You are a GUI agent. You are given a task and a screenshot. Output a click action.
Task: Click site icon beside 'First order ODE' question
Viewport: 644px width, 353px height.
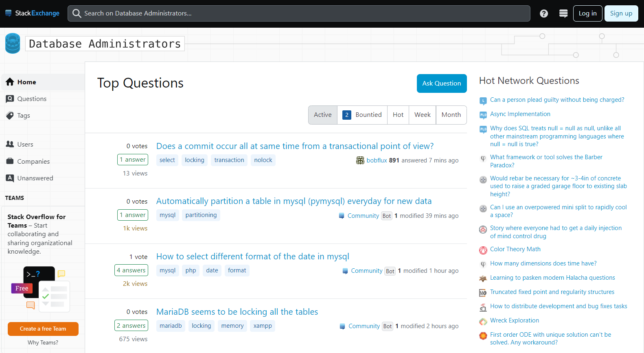(x=483, y=335)
